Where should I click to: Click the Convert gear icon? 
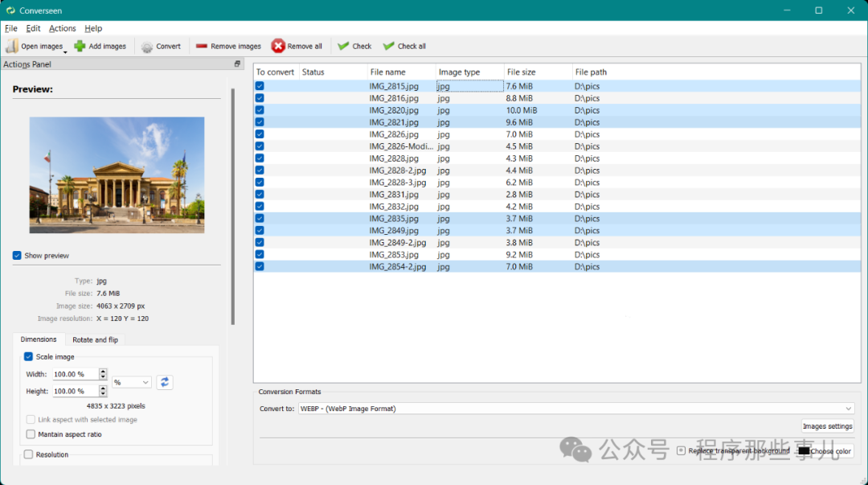pyautogui.click(x=147, y=47)
